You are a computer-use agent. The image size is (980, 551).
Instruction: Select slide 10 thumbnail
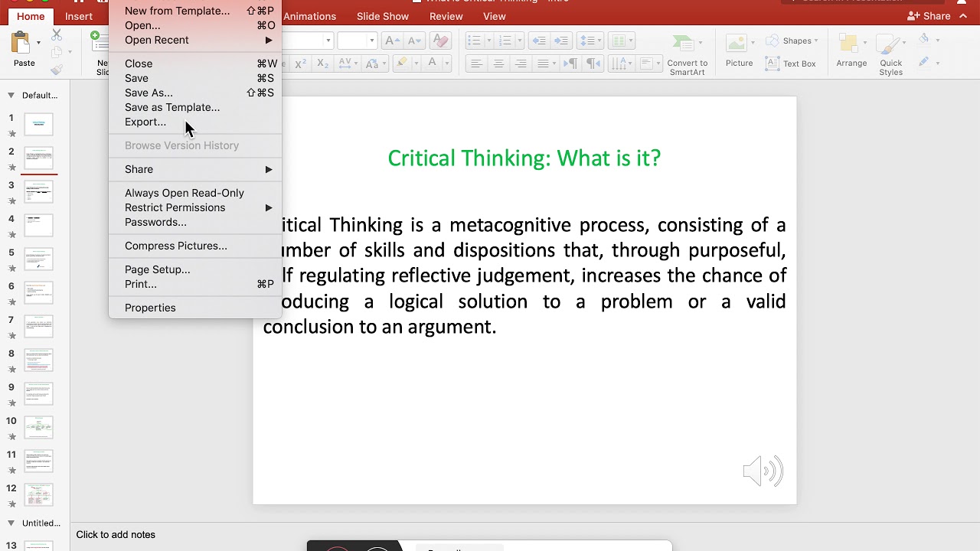point(39,426)
